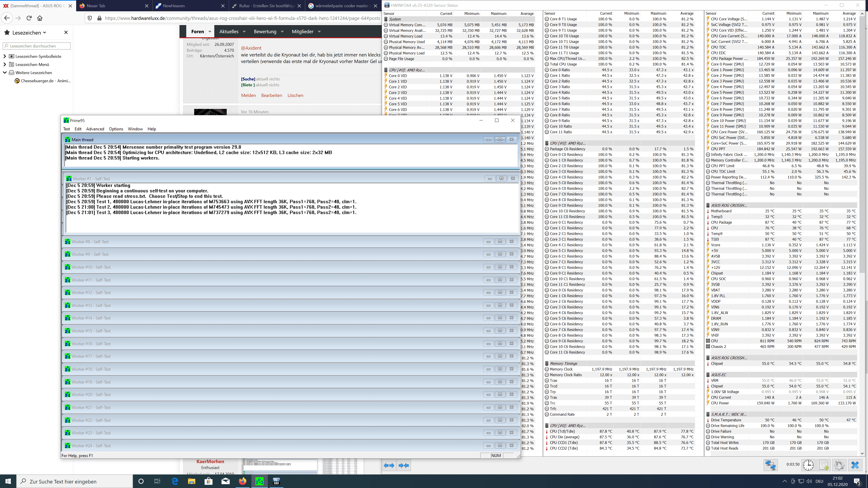Click the HWiNFO expand columns arrows button

click(389, 465)
